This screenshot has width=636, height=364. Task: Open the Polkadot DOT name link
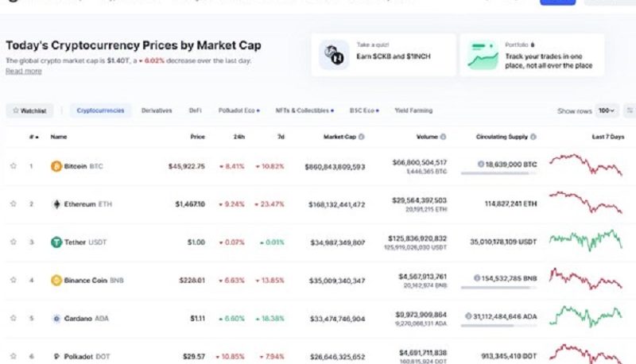87,356
